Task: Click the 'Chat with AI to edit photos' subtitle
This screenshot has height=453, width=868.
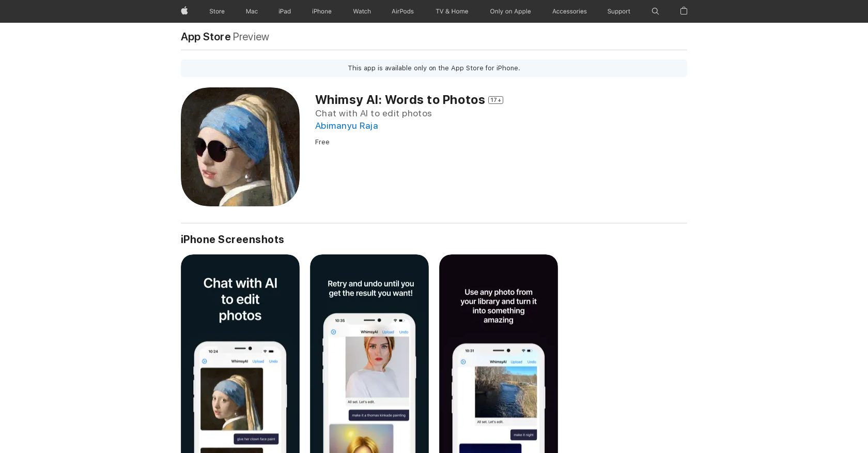Action: pyautogui.click(x=374, y=113)
